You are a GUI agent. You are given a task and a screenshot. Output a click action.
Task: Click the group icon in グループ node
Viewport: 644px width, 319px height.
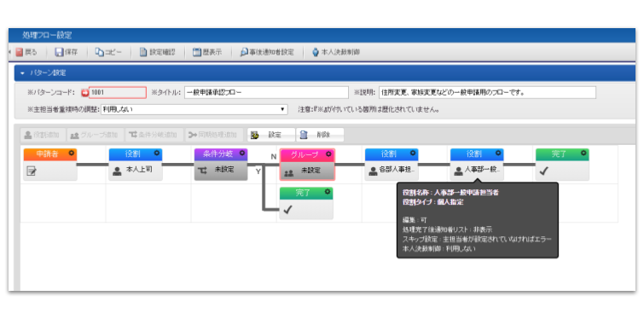(288, 173)
